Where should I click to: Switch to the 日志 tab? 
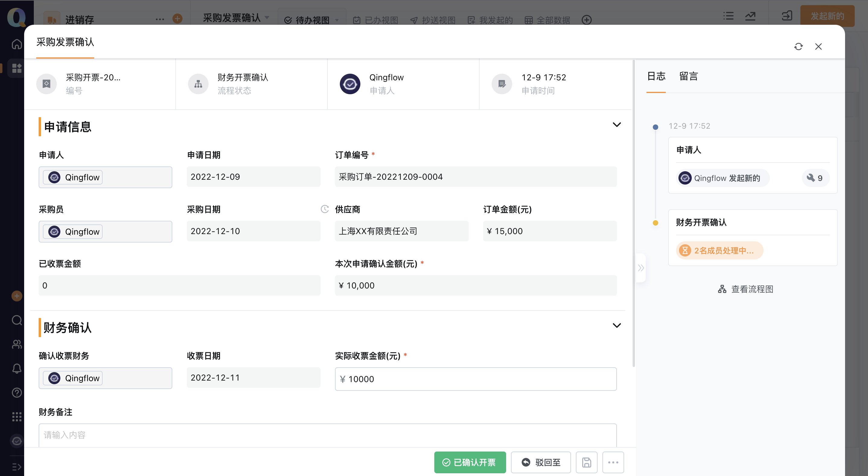656,76
